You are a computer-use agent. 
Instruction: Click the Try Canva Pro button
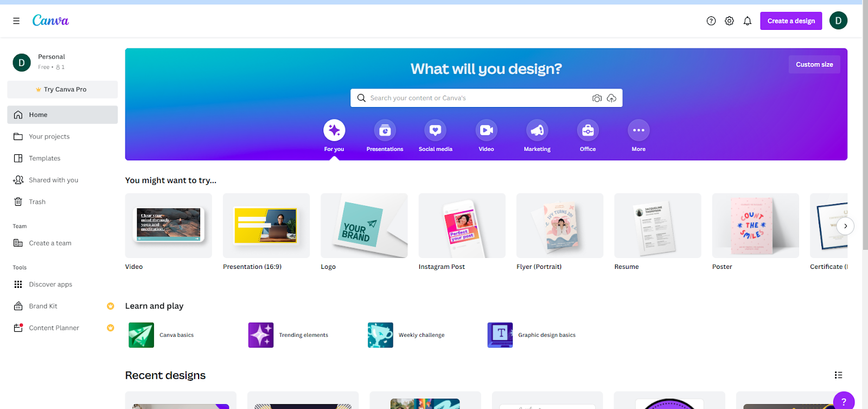(62, 90)
